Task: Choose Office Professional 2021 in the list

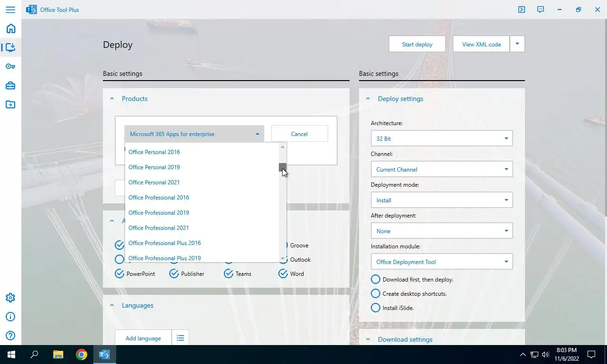Action: click(x=202, y=228)
